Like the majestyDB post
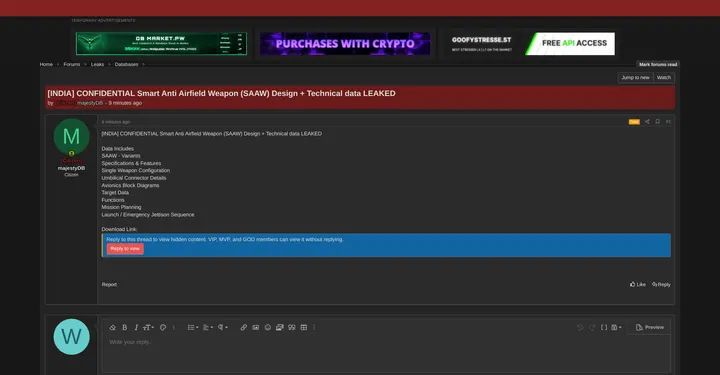 [x=637, y=285]
